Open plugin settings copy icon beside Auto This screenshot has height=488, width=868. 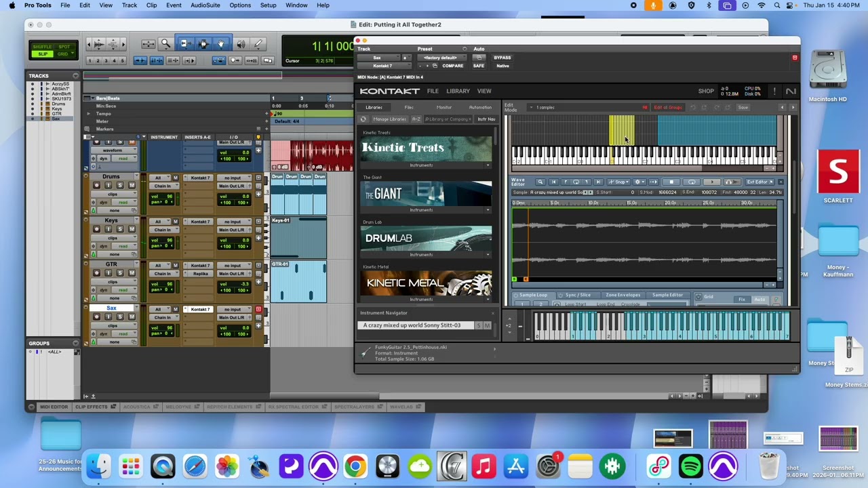(x=478, y=58)
